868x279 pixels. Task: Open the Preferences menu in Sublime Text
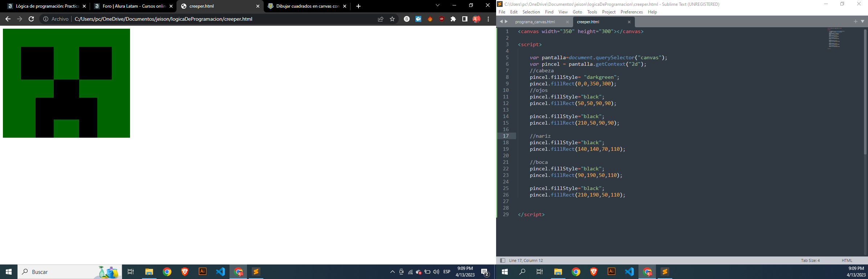click(632, 12)
